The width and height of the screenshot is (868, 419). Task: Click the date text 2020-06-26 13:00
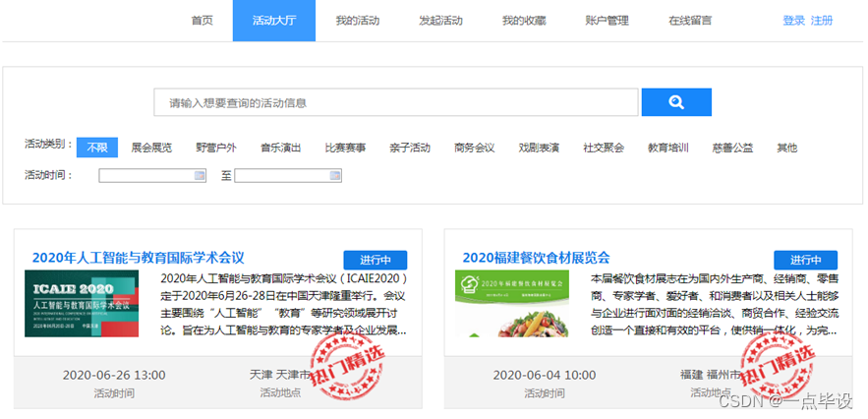[113, 375]
